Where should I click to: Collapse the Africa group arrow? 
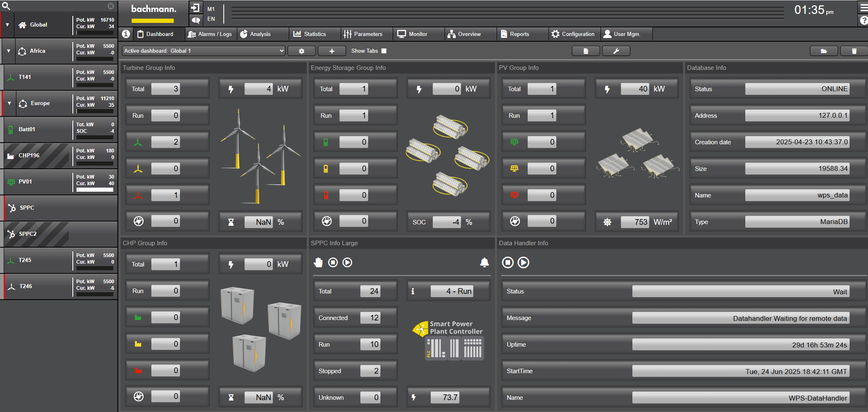pyautogui.click(x=9, y=51)
